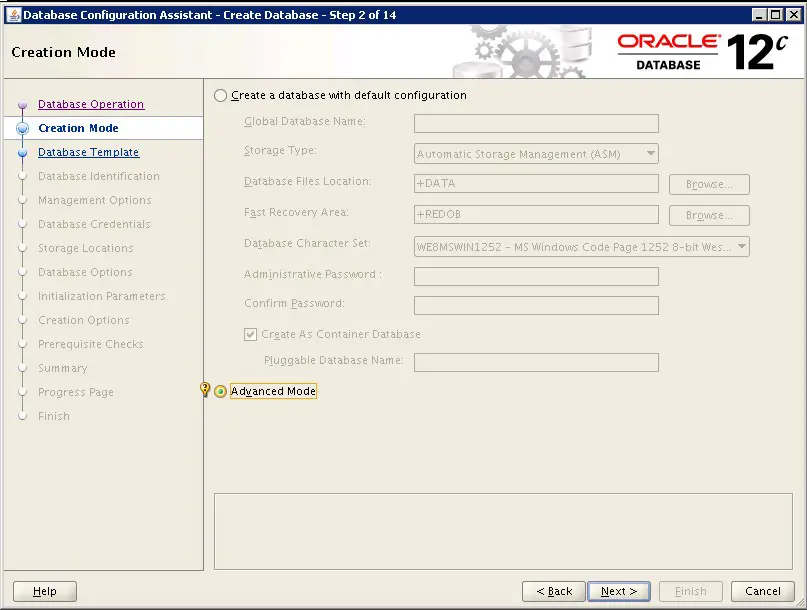Click the Database Credentials step
The height and width of the screenshot is (610, 807).
pos(94,224)
